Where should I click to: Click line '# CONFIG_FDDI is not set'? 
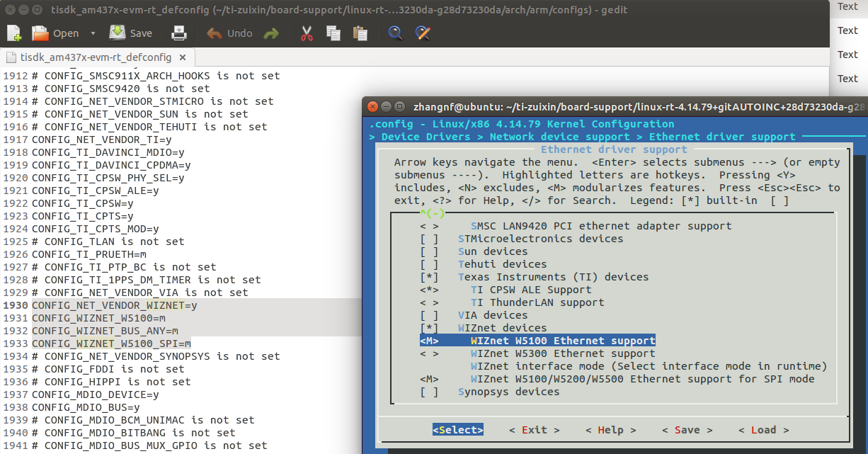(108, 369)
